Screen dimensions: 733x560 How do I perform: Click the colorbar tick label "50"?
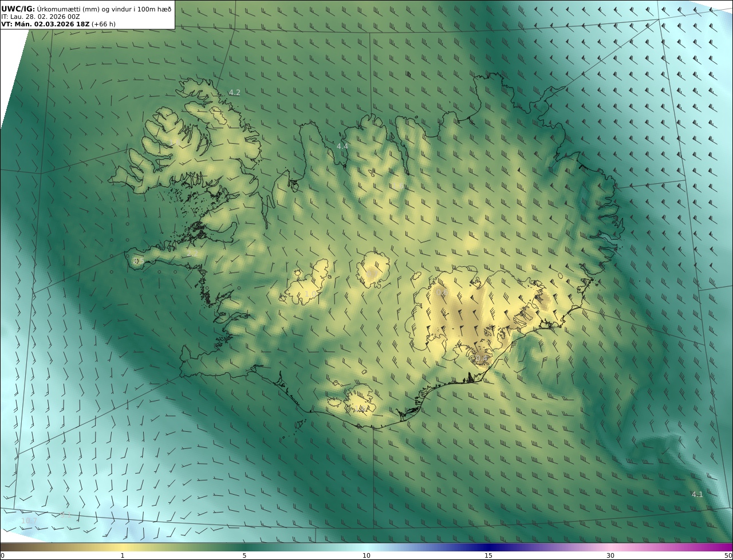(728, 555)
